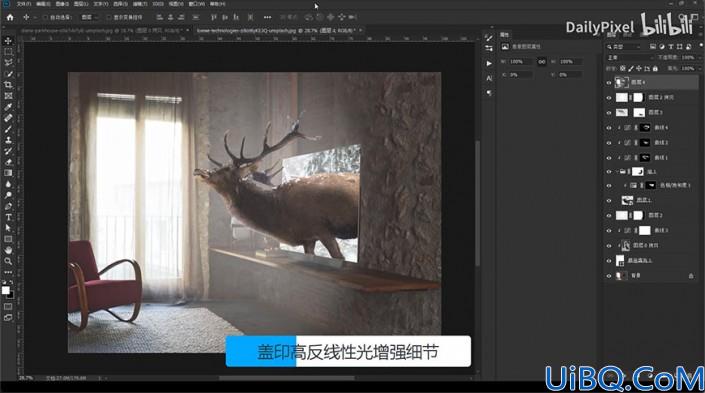The height and width of the screenshot is (393, 705).
Task: Select the Horizontal Type tool
Action: tap(8, 217)
